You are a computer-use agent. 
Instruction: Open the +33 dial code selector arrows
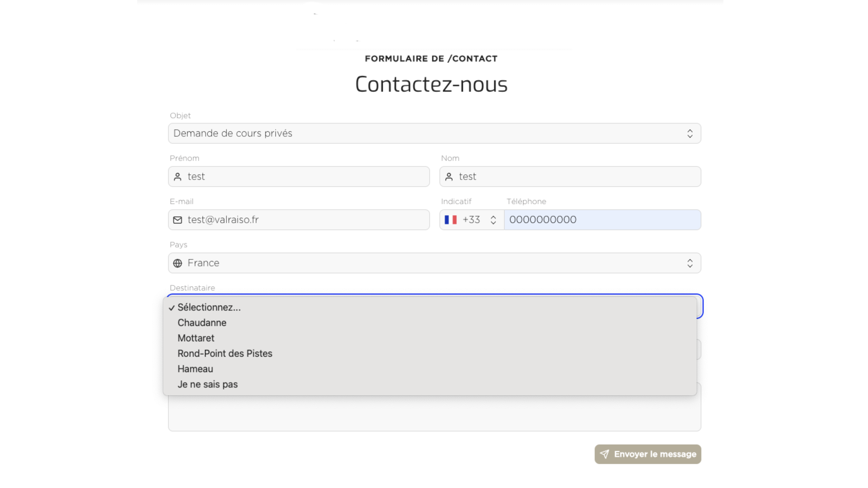493,220
